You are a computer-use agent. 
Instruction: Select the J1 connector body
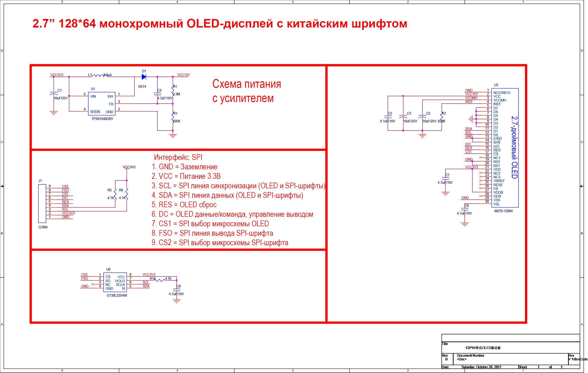(42, 203)
